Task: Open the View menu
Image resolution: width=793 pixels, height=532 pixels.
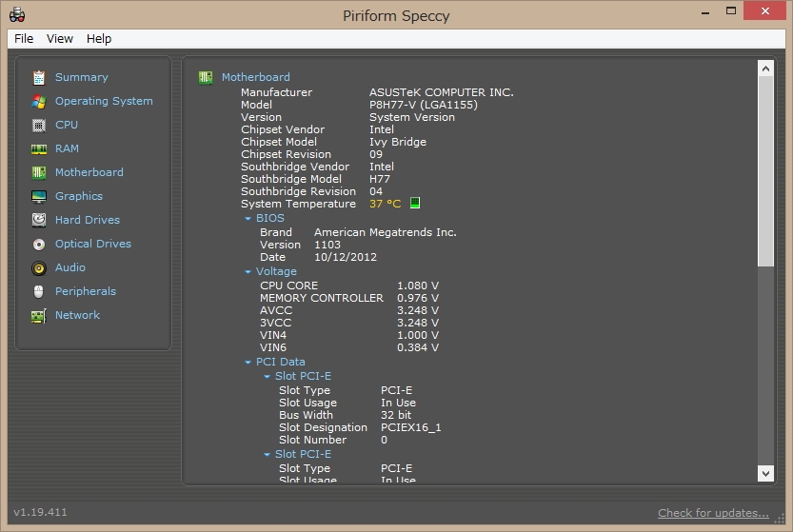Action: [60, 38]
